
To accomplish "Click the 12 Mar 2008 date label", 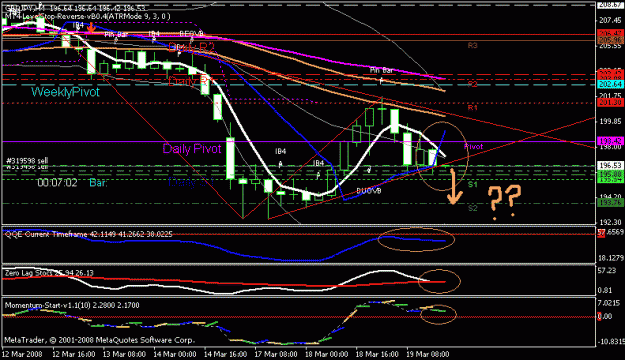I will click(22, 354).
